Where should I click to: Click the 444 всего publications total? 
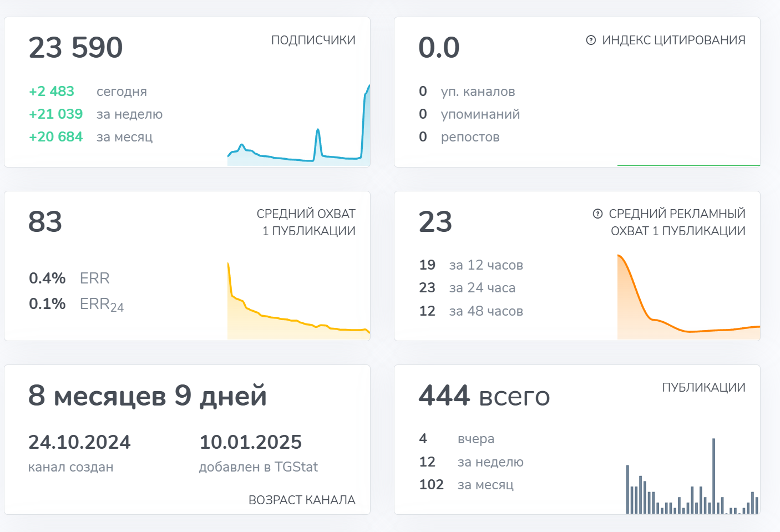[484, 396]
